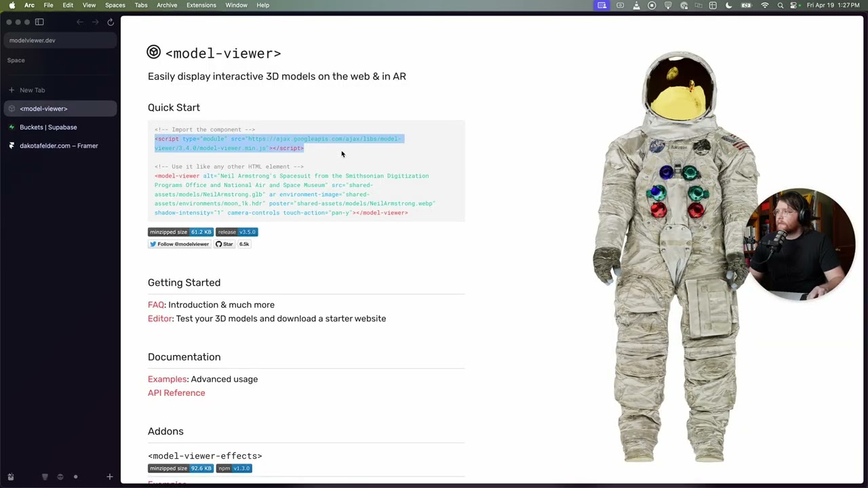The height and width of the screenshot is (488, 868).
Task: Open the Extensions menu
Action: pos(201,5)
